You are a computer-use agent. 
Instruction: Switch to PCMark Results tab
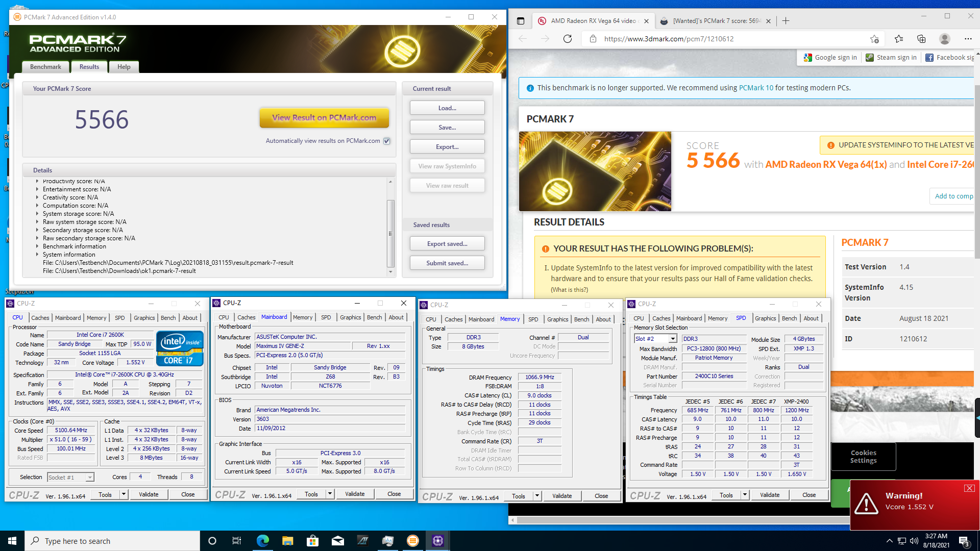[89, 67]
